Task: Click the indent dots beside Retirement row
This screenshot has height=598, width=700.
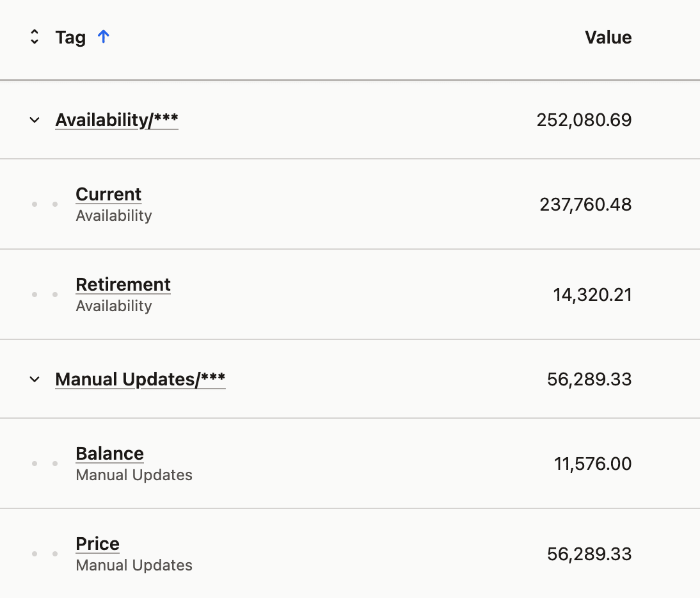Action: (x=45, y=295)
